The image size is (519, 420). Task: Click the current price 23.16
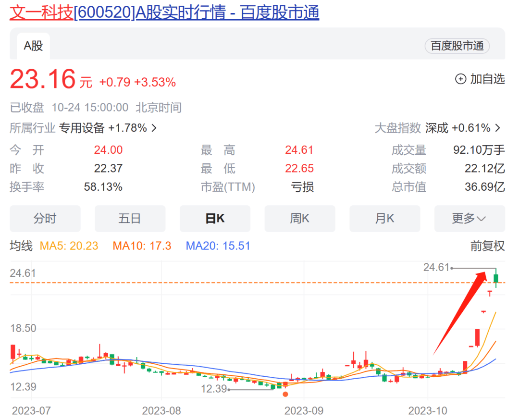43,79
